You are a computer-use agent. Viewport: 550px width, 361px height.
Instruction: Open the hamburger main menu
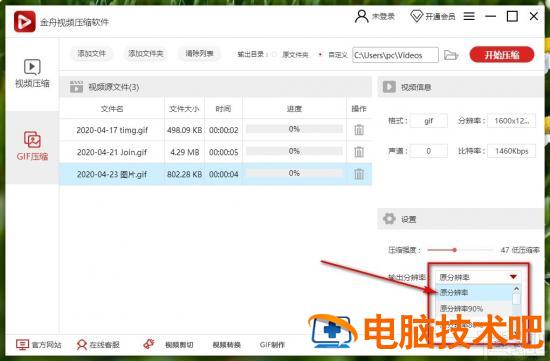[469, 16]
